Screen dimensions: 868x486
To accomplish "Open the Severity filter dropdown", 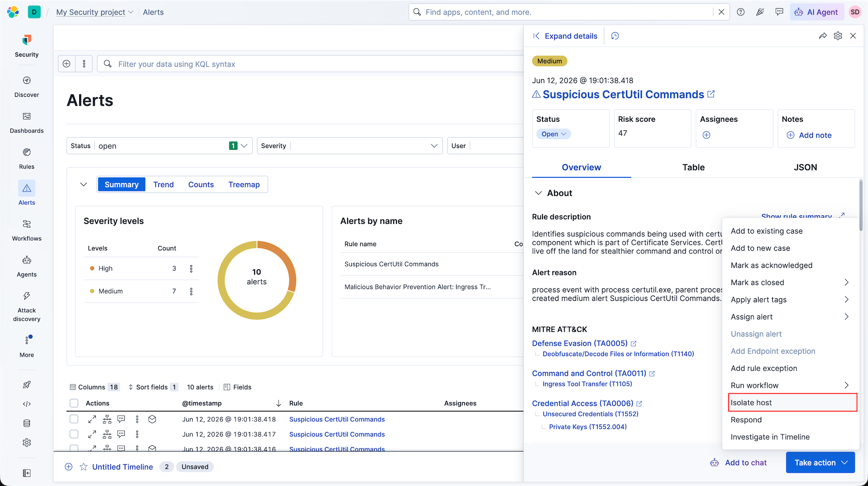I will click(349, 146).
